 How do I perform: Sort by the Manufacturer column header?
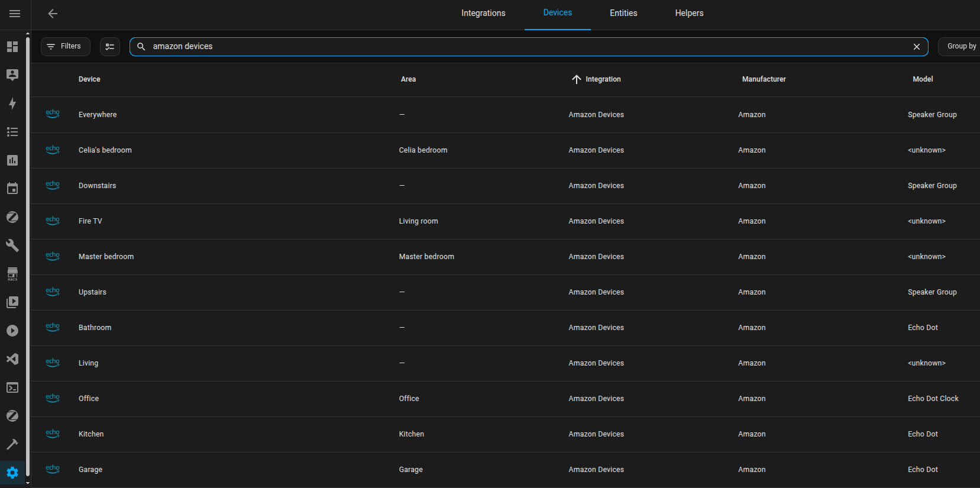pos(764,79)
